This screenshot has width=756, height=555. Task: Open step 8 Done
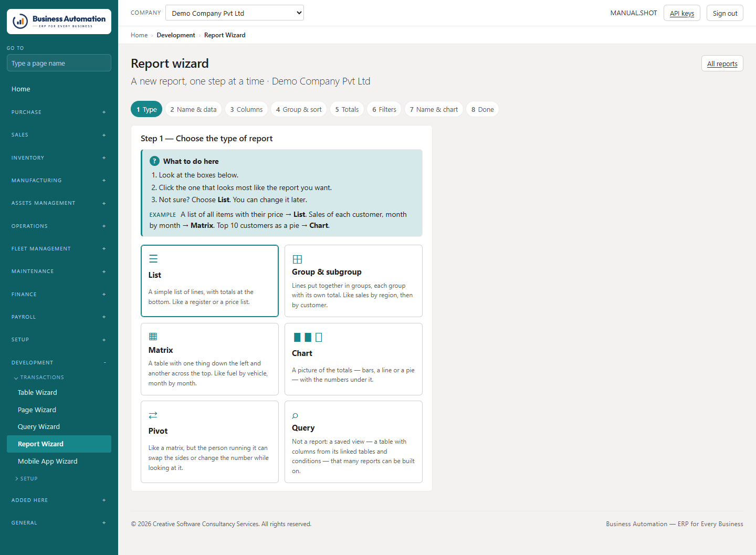point(482,109)
